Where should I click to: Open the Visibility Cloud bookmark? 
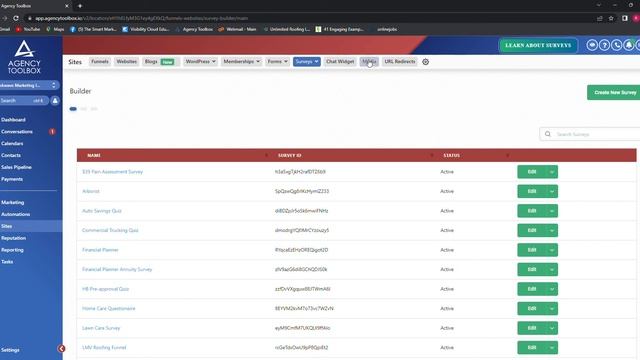click(x=146, y=29)
